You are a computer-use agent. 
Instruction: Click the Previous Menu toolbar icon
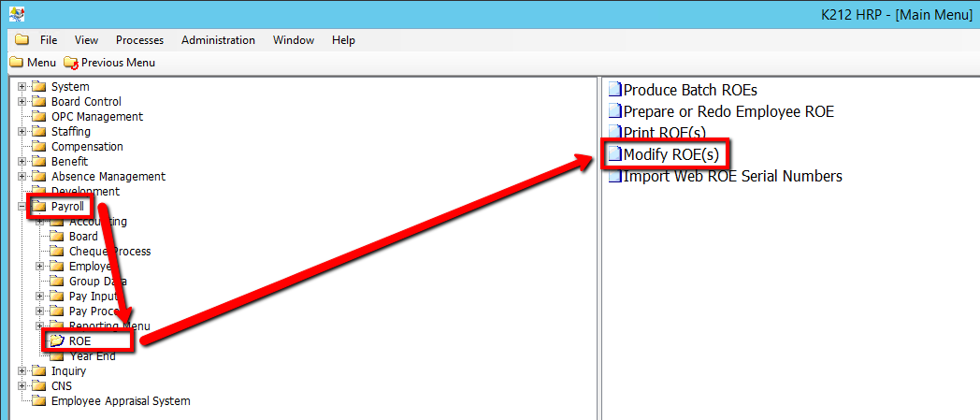pyautogui.click(x=71, y=63)
